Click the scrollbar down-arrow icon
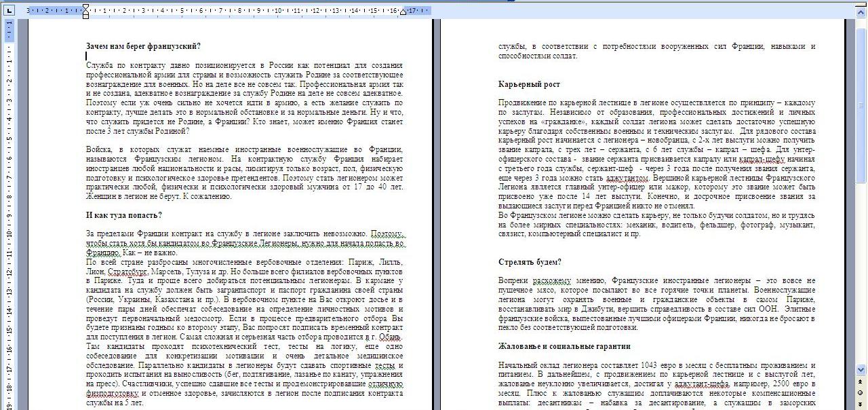 (x=861, y=369)
